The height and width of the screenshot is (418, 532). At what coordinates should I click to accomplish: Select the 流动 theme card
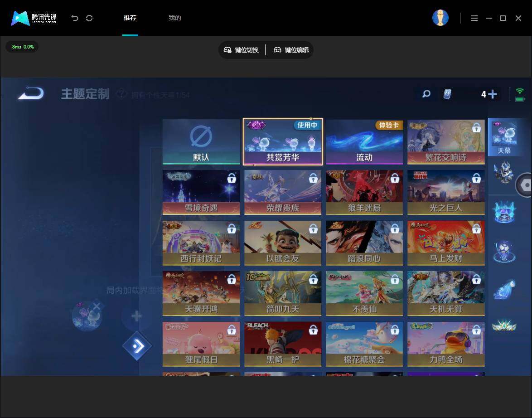pos(364,141)
